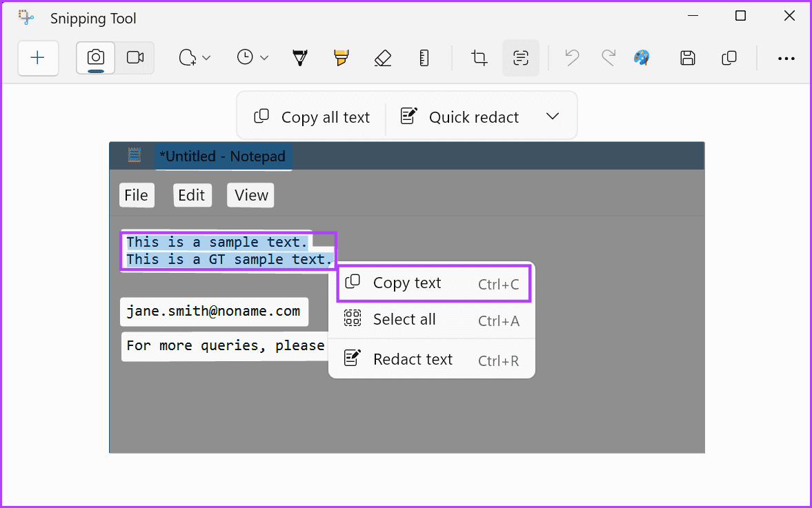
Task: Expand the Quick redact options chevron
Action: (553, 116)
